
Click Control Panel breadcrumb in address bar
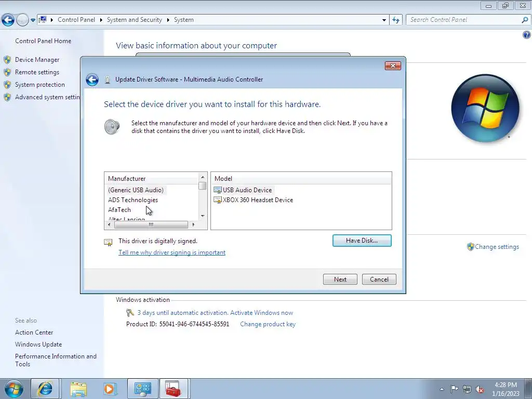(76, 20)
